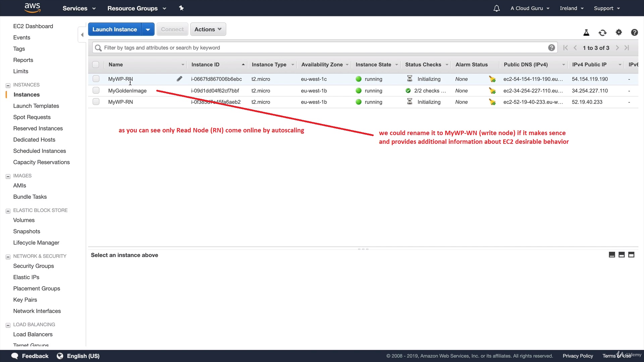Click the help question mark icon
Viewport: 644px width, 362px height.
click(x=634, y=33)
